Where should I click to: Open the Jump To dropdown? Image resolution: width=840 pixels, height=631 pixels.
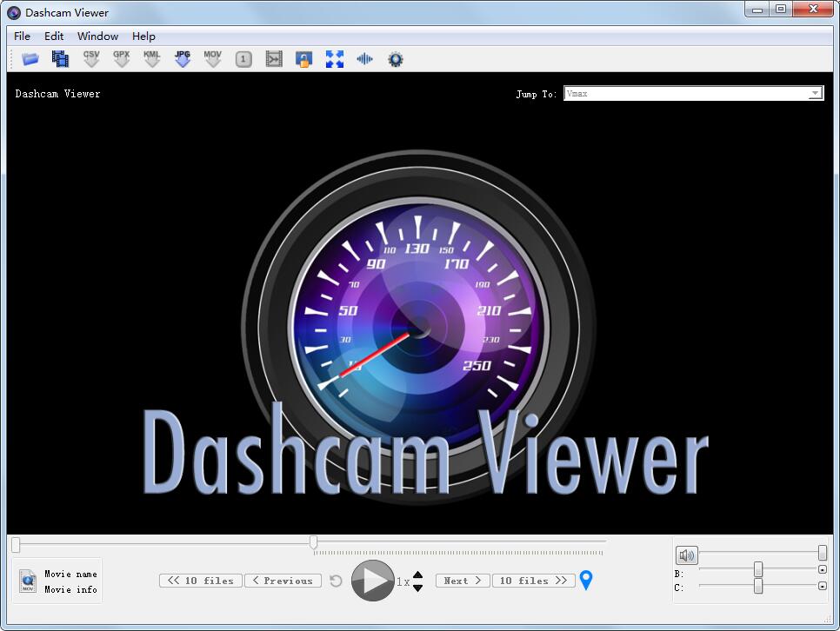click(816, 92)
